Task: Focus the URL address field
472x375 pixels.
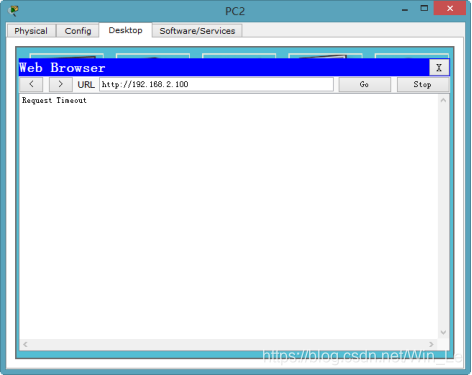Action: pyautogui.click(x=216, y=84)
